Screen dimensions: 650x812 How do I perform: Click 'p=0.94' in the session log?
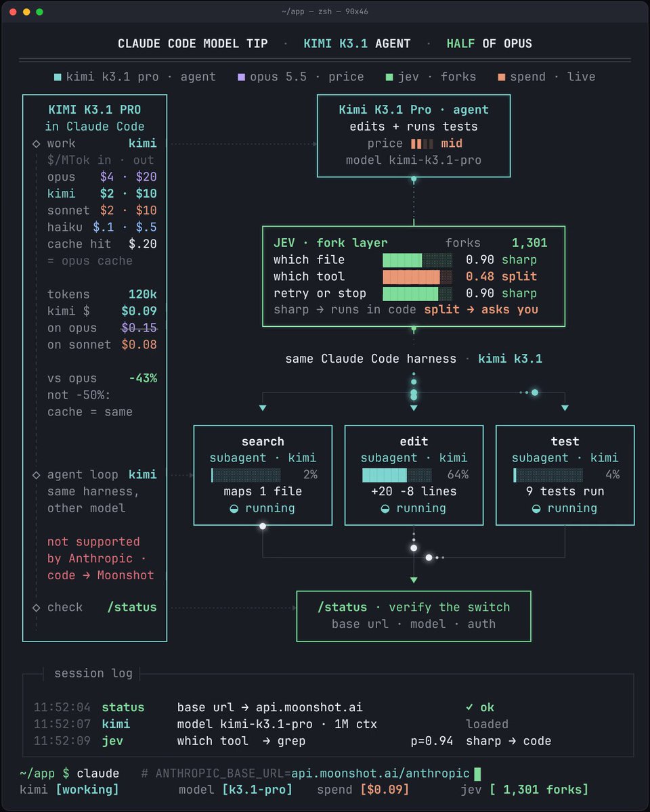(x=432, y=741)
